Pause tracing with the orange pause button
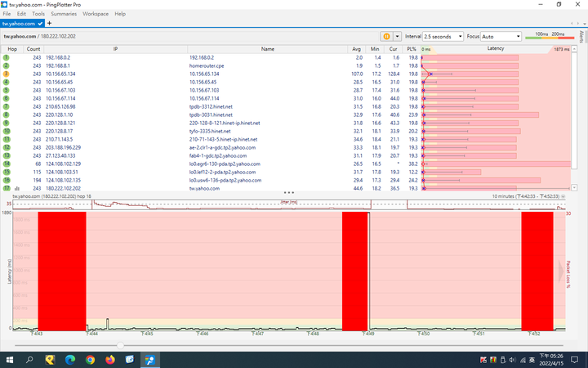The width and height of the screenshot is (588, 368). click(x=386, y=37)
